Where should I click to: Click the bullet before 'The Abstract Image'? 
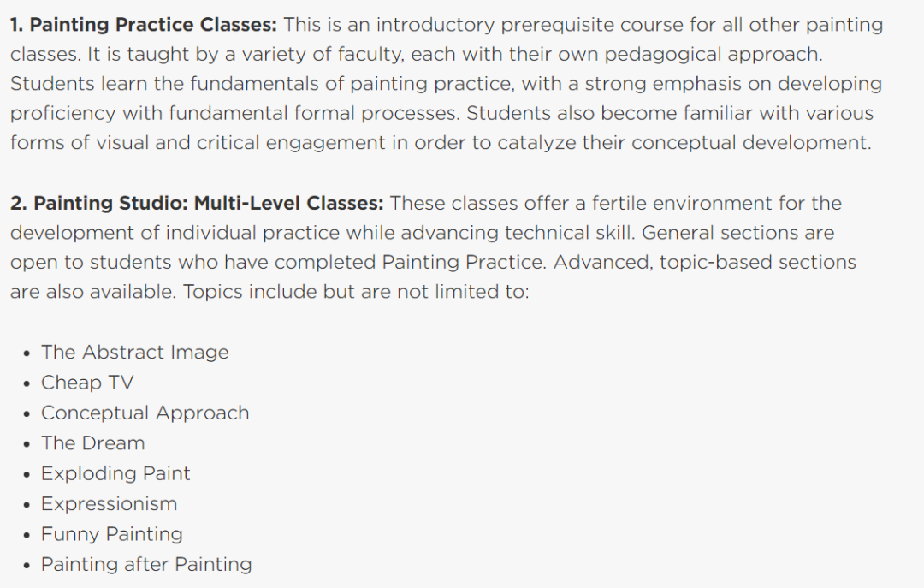pyautogui.click(x=27, y=353)
